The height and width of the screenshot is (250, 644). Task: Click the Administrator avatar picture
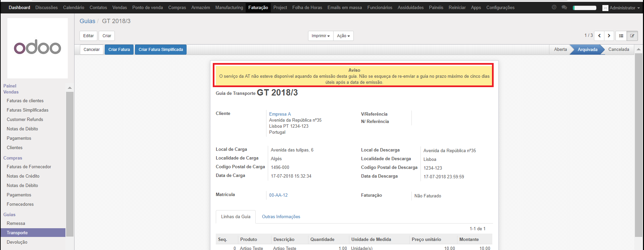click(605, 8)
